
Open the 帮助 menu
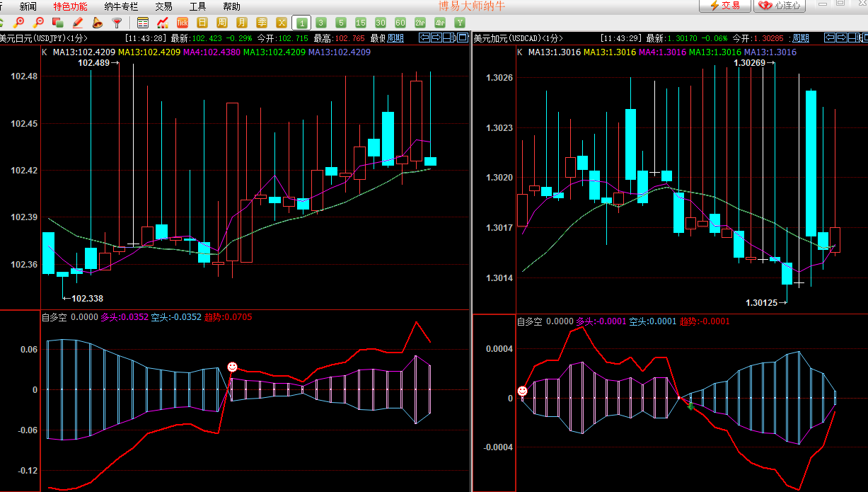(231, 6)
